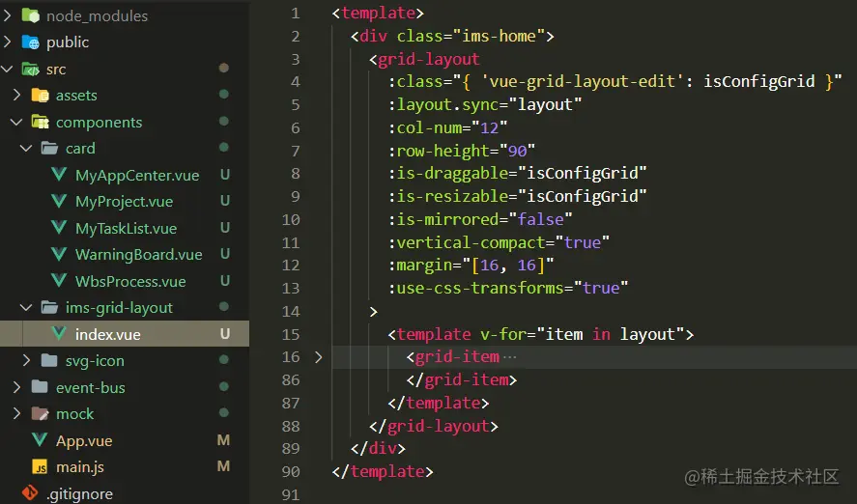Click the ':use-css-transforms' attribute text

[x=475, y=289]
